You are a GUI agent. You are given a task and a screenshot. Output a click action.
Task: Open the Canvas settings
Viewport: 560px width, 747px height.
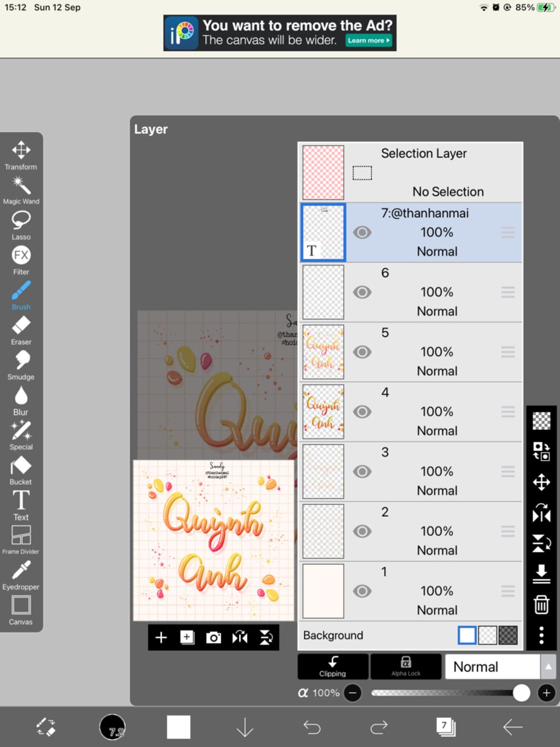(21, 611)
